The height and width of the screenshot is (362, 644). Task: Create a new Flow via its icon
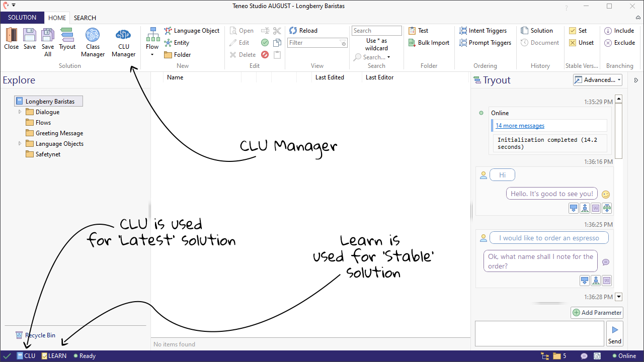pyautogui.click(x=152, y=35)
